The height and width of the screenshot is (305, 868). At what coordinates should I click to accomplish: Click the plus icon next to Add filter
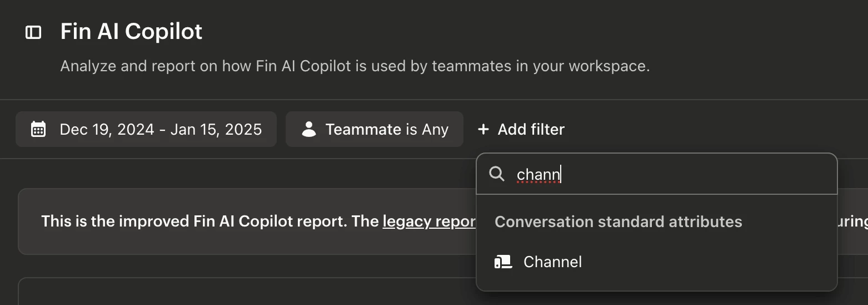tap(483, 129)
